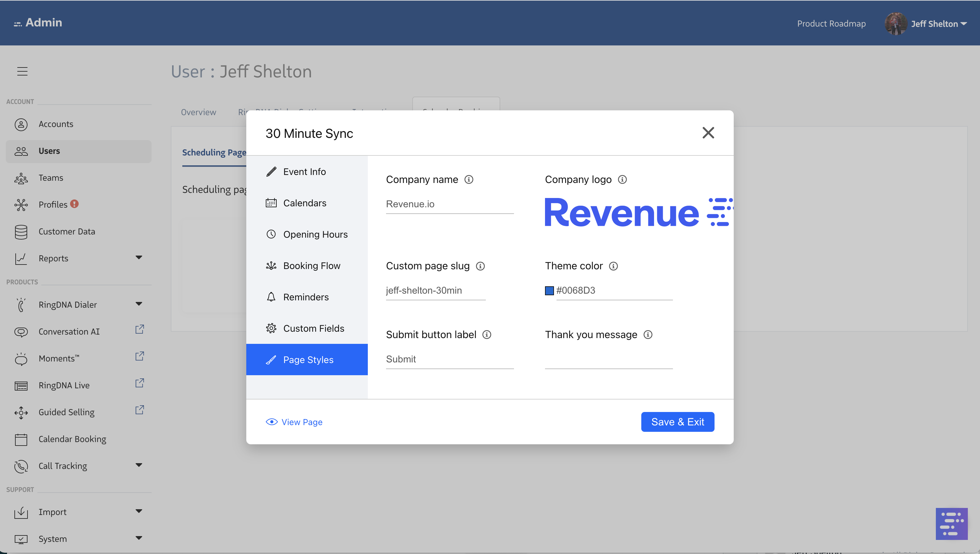Click the Save & Exit button

point(677,422)
